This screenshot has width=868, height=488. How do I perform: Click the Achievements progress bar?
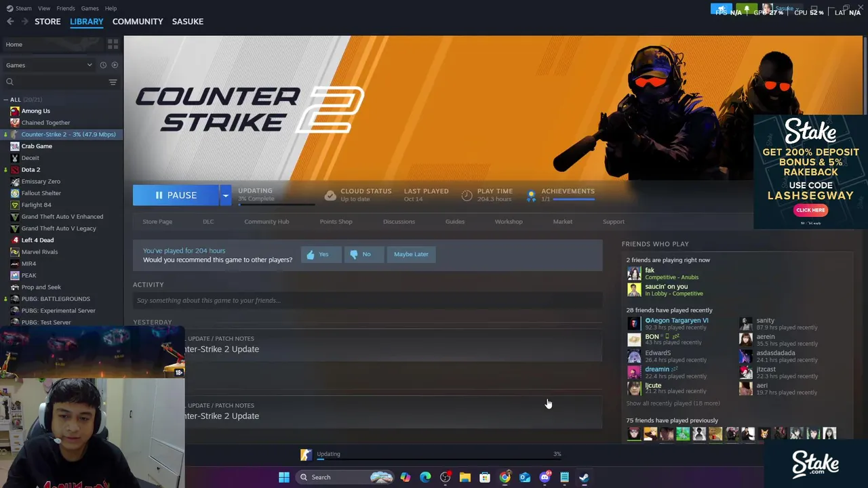tap(574, 199)
